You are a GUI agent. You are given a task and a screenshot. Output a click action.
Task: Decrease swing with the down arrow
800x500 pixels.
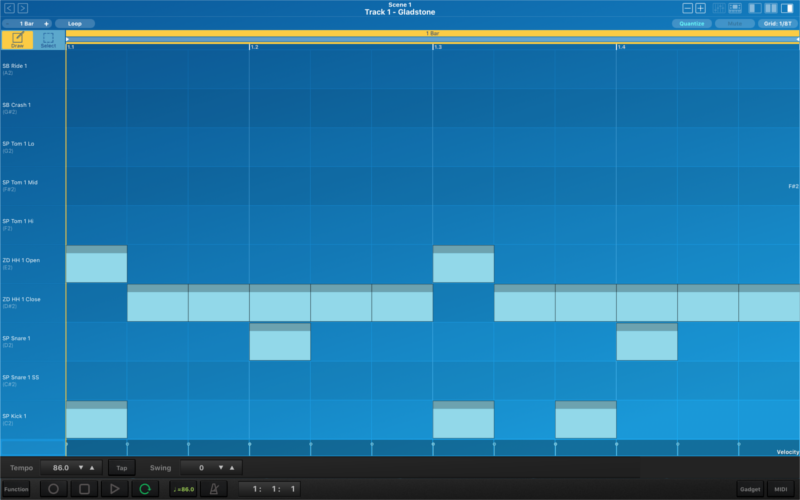pyautogui.click(x=220, y=467)
